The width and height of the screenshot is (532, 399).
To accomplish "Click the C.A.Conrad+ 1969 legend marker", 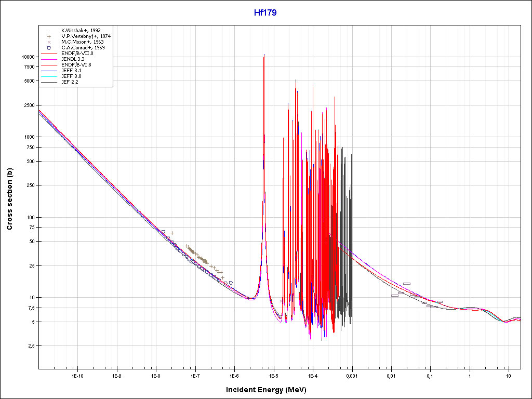I will point(48,48).
